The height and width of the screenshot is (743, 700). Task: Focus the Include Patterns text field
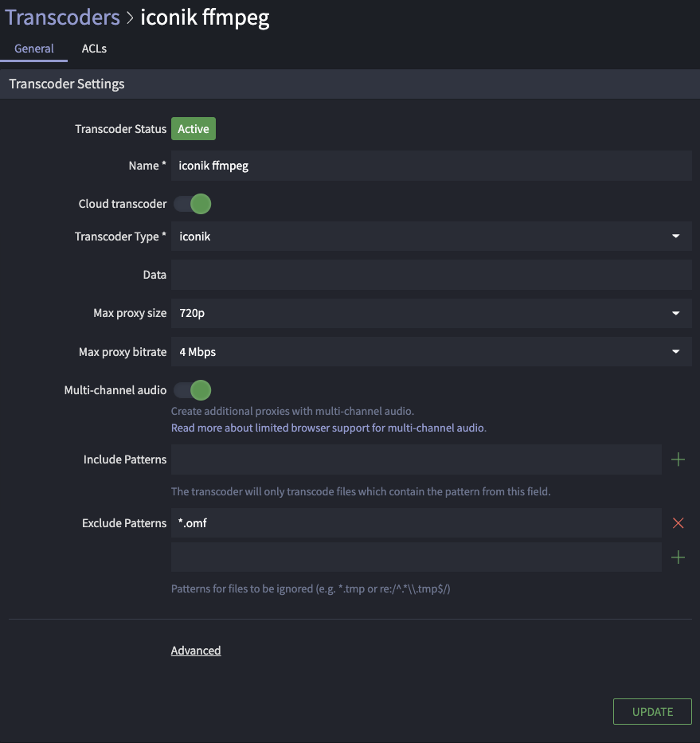416,459
